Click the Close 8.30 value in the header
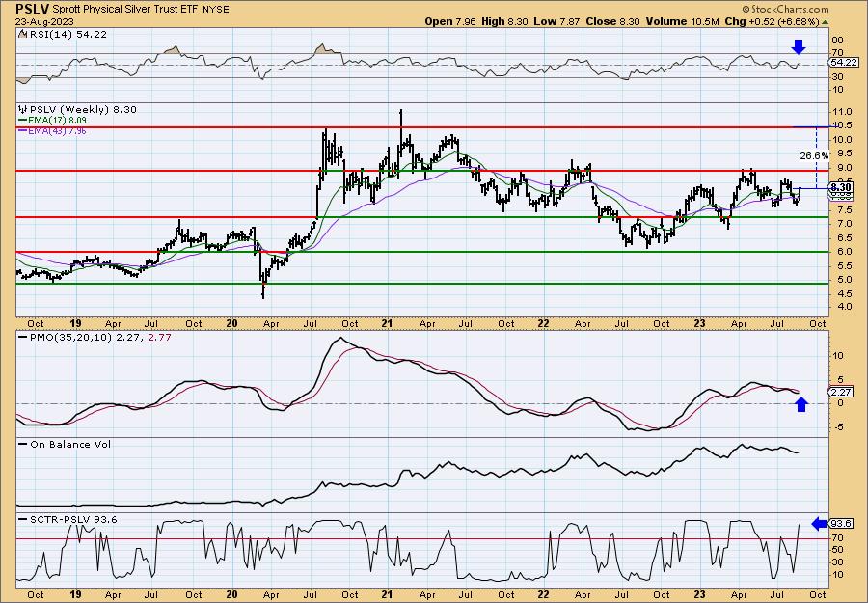 coord(614,21)
